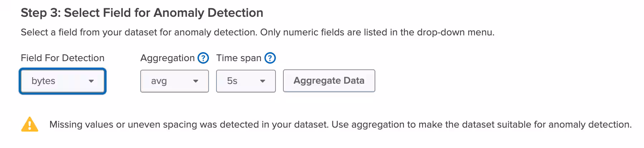Click the caret on the 5s selector
644x148 pixels.
click(263, 81)
